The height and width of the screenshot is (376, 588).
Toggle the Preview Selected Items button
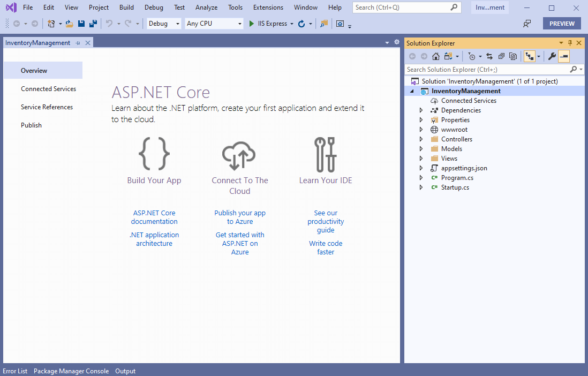[564, 57]
